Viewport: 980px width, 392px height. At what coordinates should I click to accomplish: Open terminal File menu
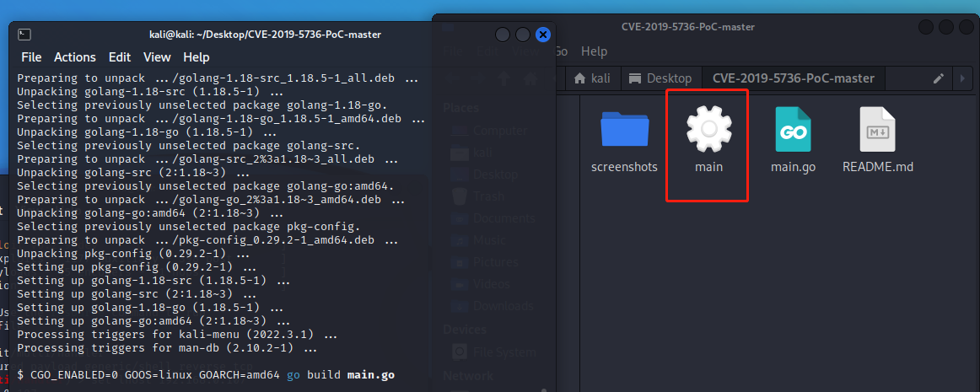(x=31, y=56)
